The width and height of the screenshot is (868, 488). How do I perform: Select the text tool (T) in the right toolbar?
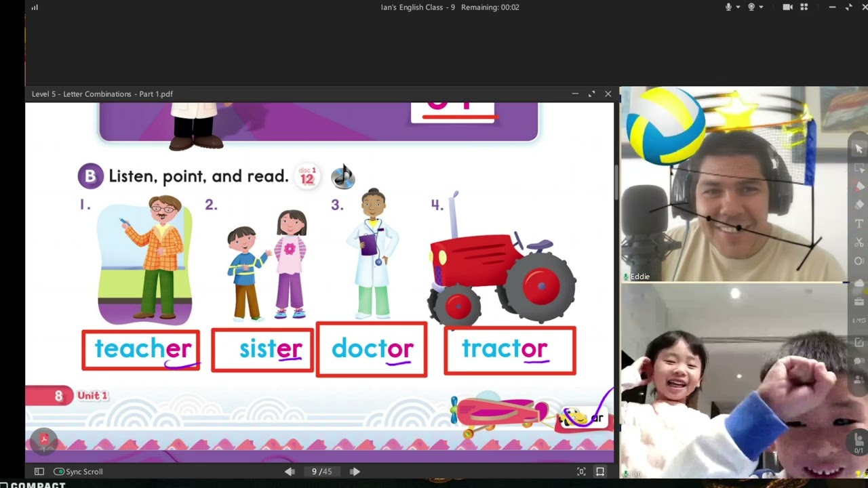point(859,224)
